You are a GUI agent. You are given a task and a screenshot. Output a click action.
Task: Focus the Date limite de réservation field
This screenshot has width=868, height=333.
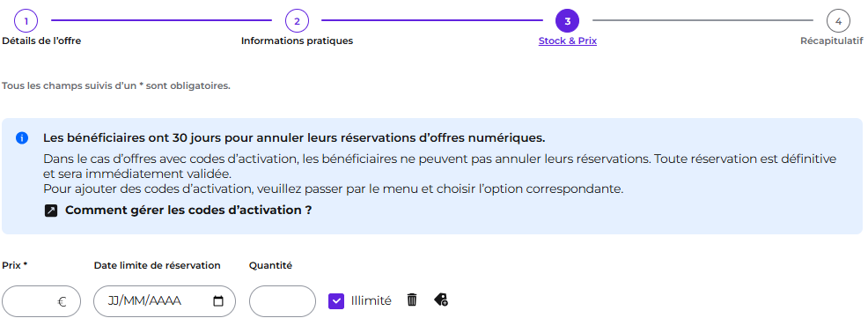click(x=165, y=301)
